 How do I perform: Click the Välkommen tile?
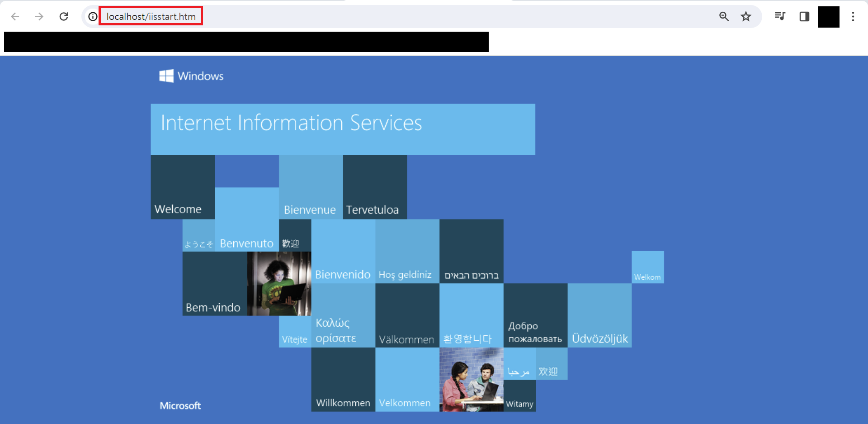click(x=407, y=315)
